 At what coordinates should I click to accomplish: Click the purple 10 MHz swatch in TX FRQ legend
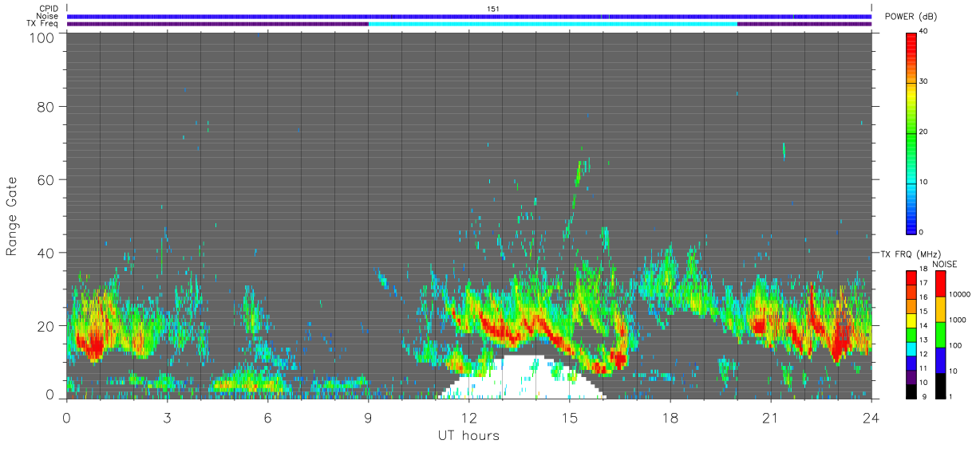click(911, 377)
